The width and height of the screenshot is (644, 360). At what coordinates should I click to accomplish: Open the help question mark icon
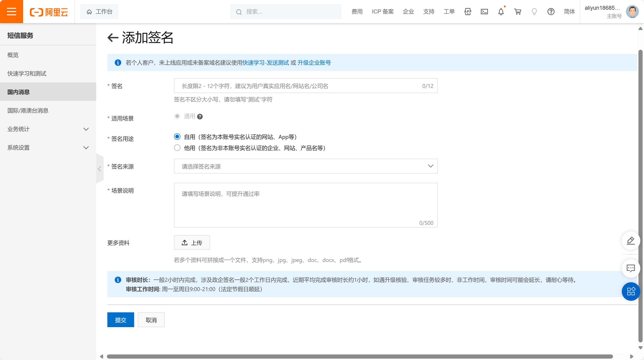(x=551, y=12)
